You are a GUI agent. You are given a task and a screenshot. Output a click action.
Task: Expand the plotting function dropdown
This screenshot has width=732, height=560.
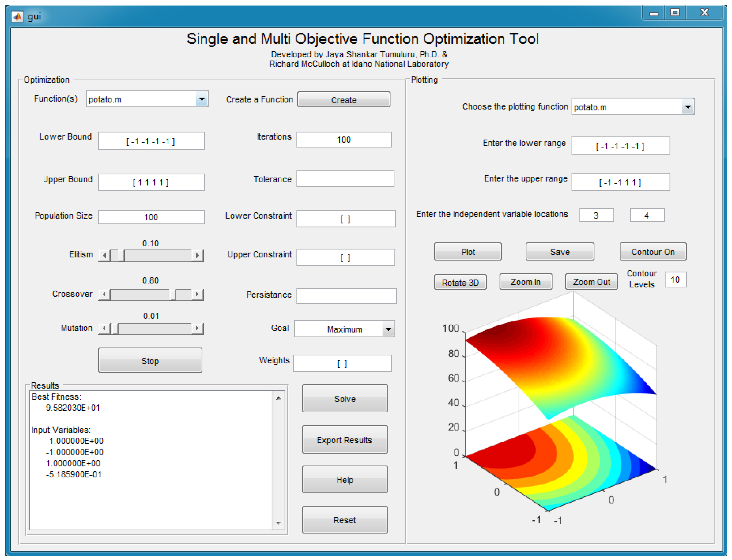pos(688,107)
